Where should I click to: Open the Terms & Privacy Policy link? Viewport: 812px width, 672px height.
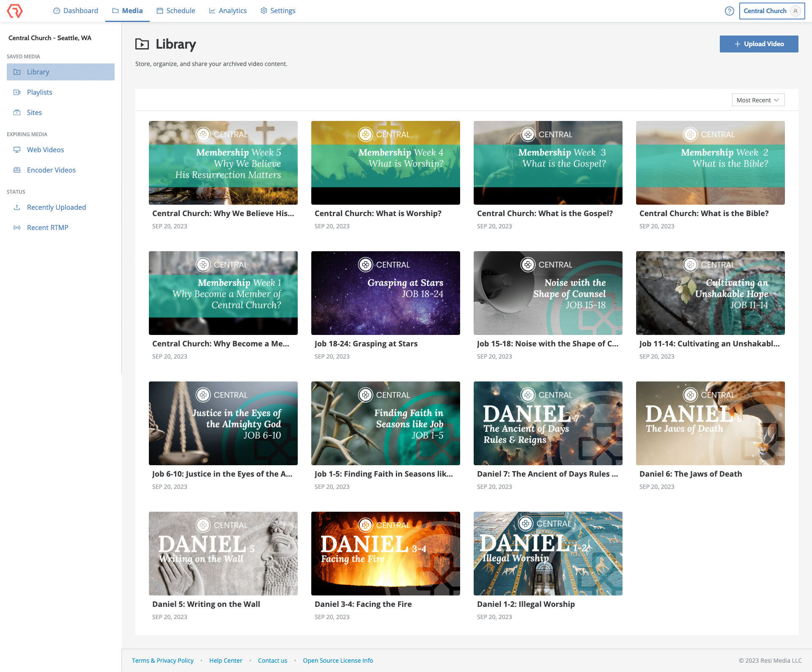point(162,660)
